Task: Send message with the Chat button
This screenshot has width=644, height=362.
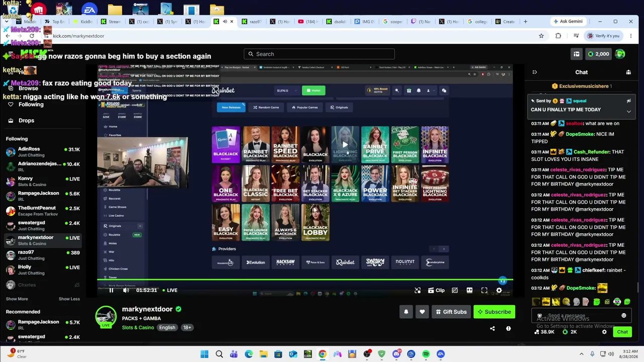Action: click(x=622, y=332)
